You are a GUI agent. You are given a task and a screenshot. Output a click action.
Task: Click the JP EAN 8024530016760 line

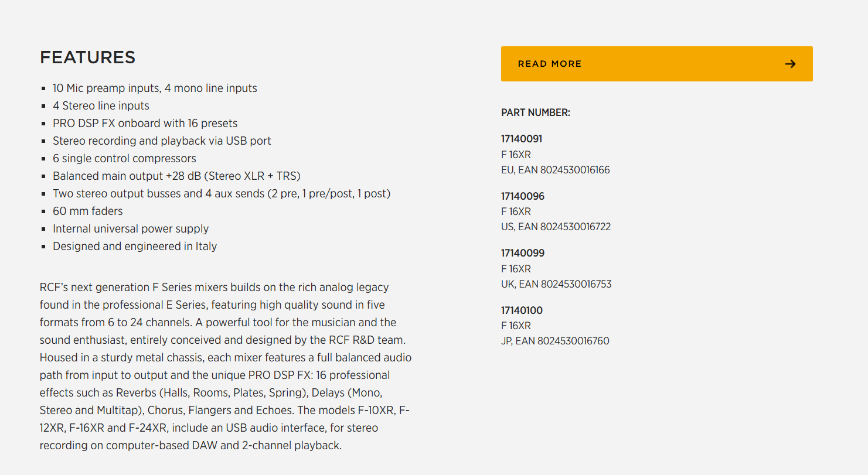(555, 341)
